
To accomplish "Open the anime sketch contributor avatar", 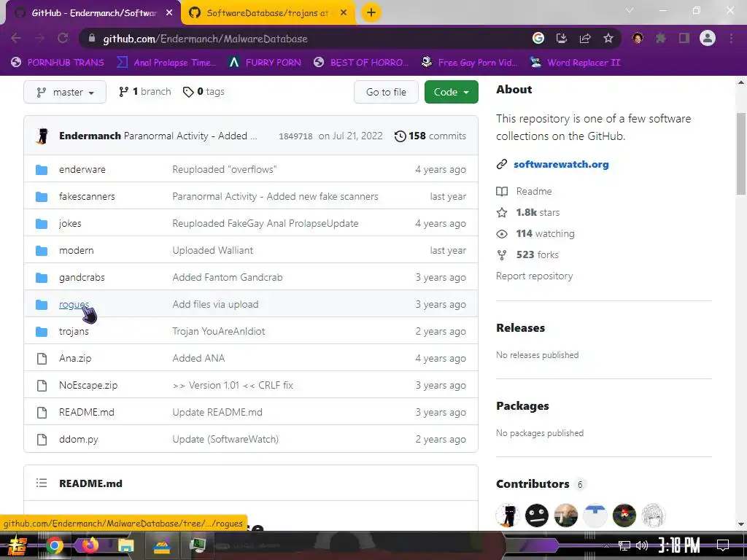I will [x=653, y=516].
